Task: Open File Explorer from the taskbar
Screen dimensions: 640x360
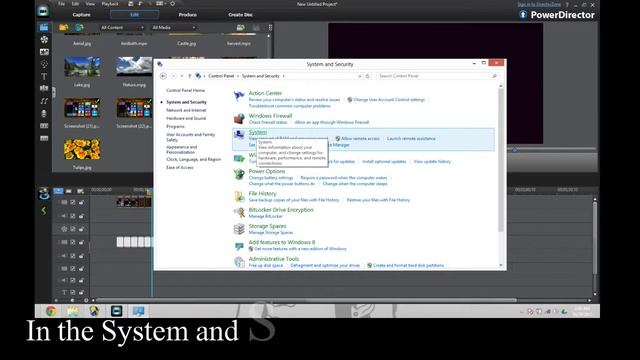Action: tap(73, 311)
